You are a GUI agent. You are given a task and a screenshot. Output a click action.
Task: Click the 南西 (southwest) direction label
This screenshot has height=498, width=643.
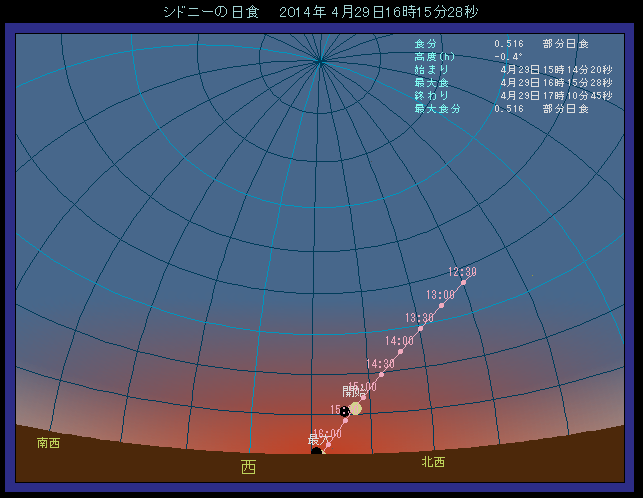[48, 442]
